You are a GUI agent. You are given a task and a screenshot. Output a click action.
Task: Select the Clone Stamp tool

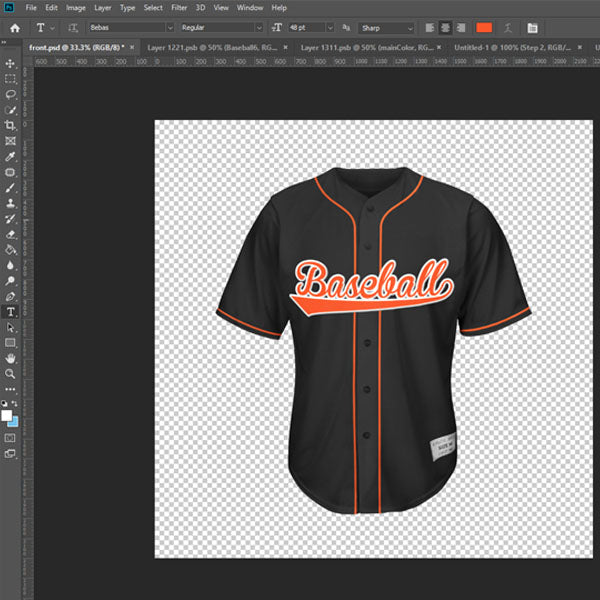point(11,203)
